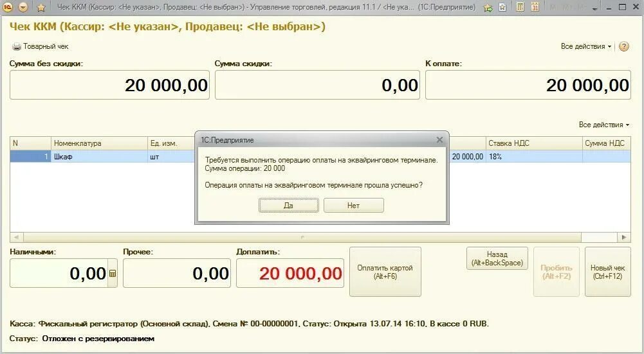The height and width of the screenshot is (354, 644).
Task: Click the К оплате amount field
Action: pyautogui.click(x=528, y=85)
